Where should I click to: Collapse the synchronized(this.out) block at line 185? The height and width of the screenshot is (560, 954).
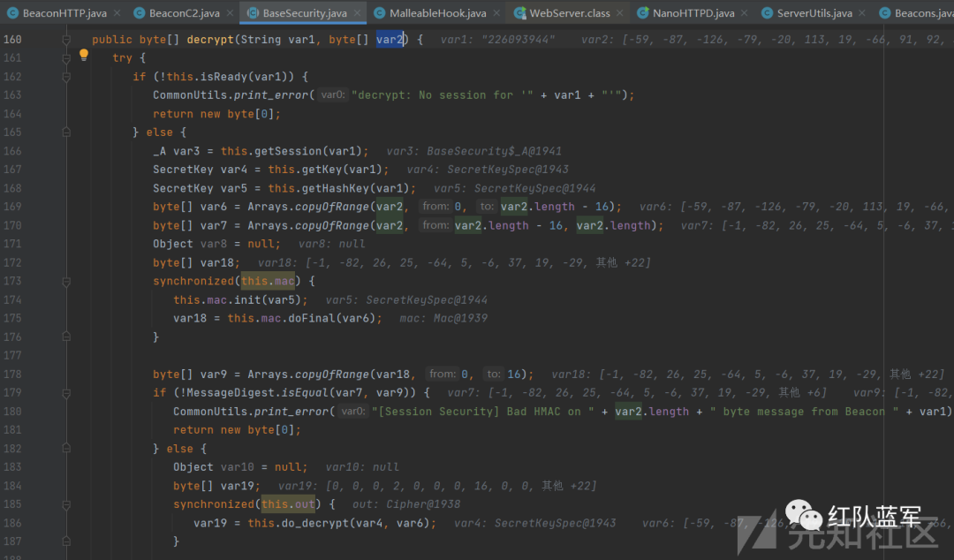coord(66,504)
